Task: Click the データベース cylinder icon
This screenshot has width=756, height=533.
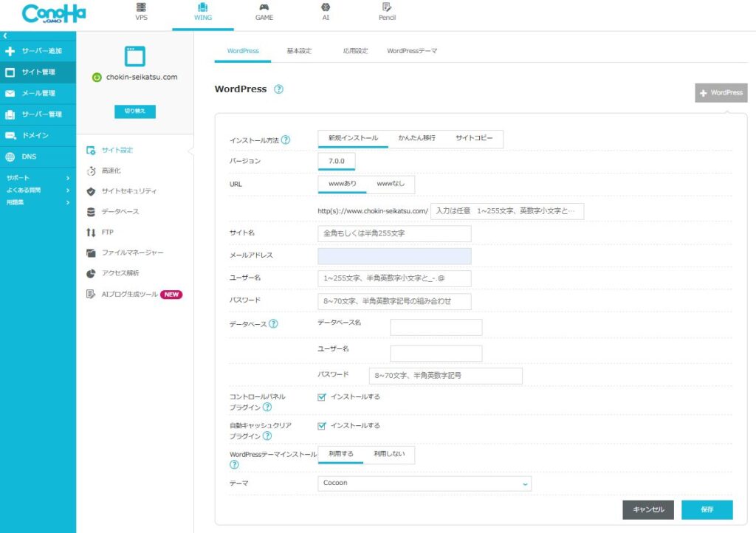Action: pyautogui.click(x=91, y=212)
